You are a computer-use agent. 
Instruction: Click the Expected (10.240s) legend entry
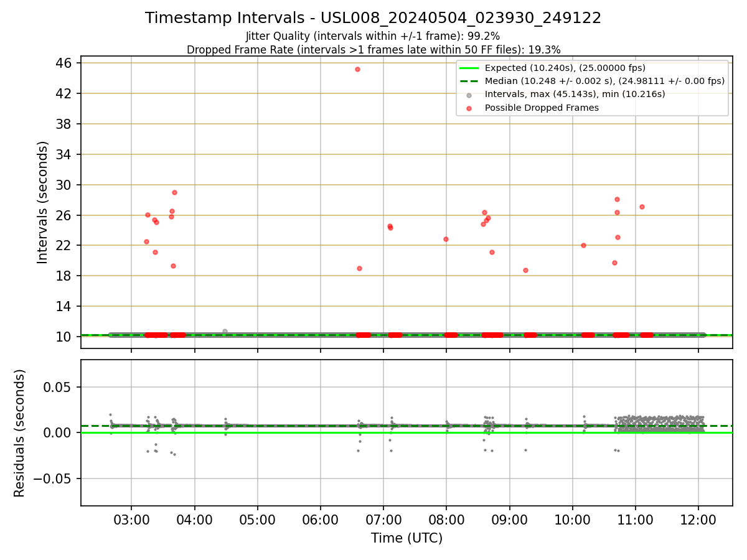click(565, 68)
